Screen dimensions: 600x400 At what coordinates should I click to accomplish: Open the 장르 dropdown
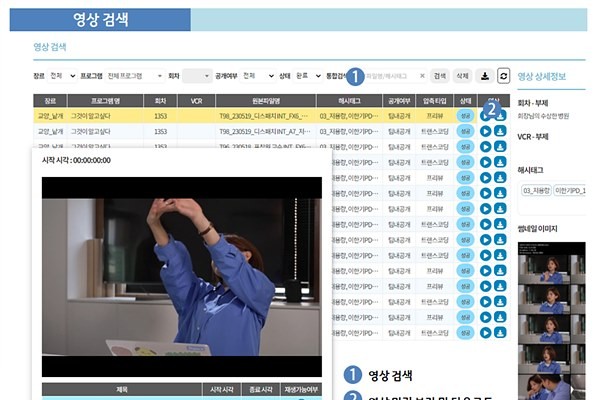tap(62, 76)
